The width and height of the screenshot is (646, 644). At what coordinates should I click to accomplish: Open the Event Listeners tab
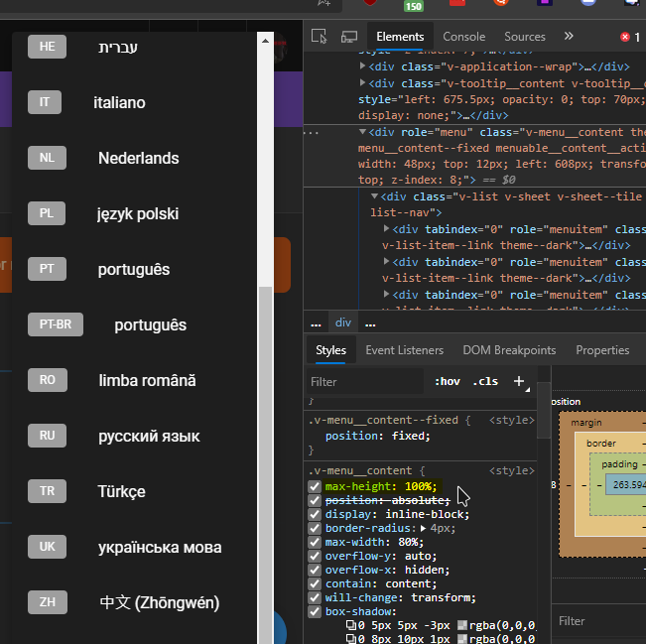404,350
